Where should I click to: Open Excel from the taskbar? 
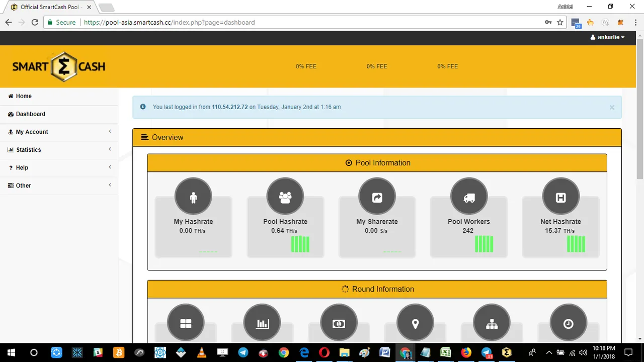pyautogui.click(x=446, y=352)
